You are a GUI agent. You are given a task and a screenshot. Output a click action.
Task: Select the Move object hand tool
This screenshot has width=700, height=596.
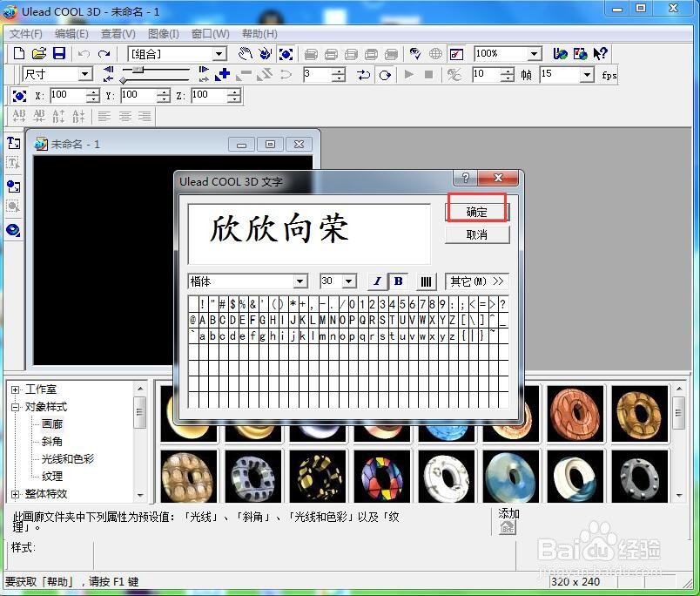tap(245, 54)
